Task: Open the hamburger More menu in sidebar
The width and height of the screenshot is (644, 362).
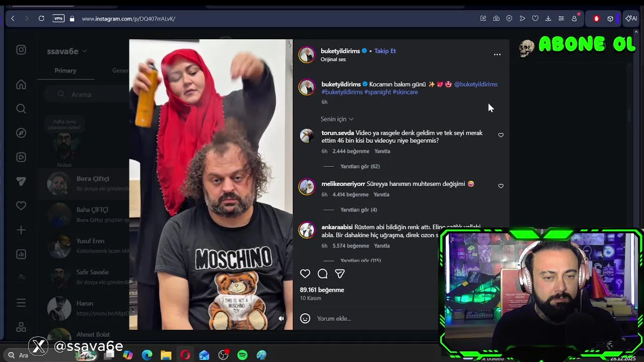Action: [21, 303]
